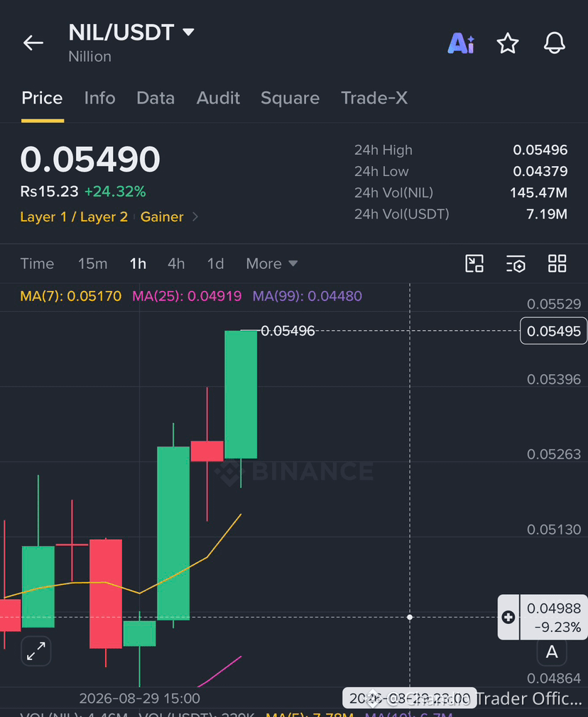Screen dimensions: 588x717
Task: Select the 1h chart interval
Action: pos(138,263)
